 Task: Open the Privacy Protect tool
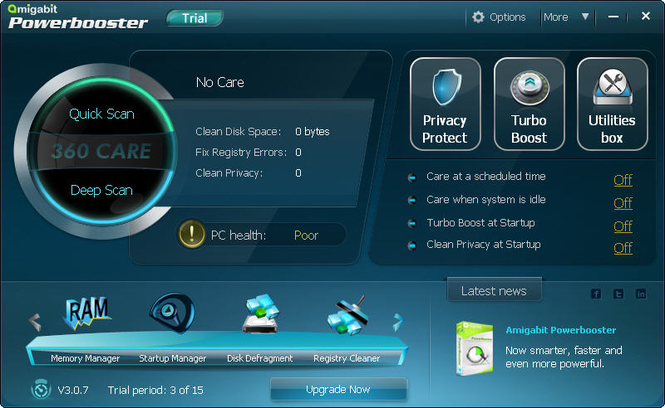pos(445,104)
